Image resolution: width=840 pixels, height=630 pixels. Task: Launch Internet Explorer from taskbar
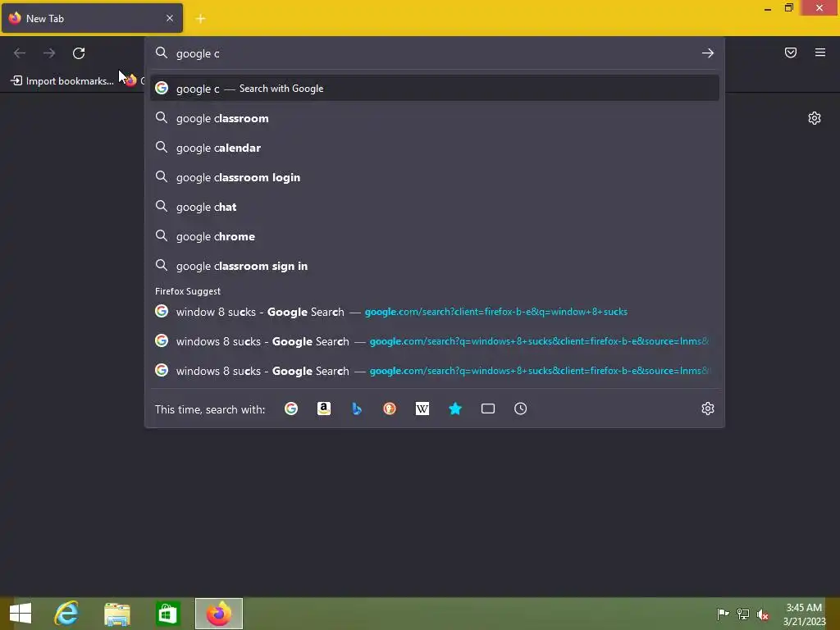67,614
